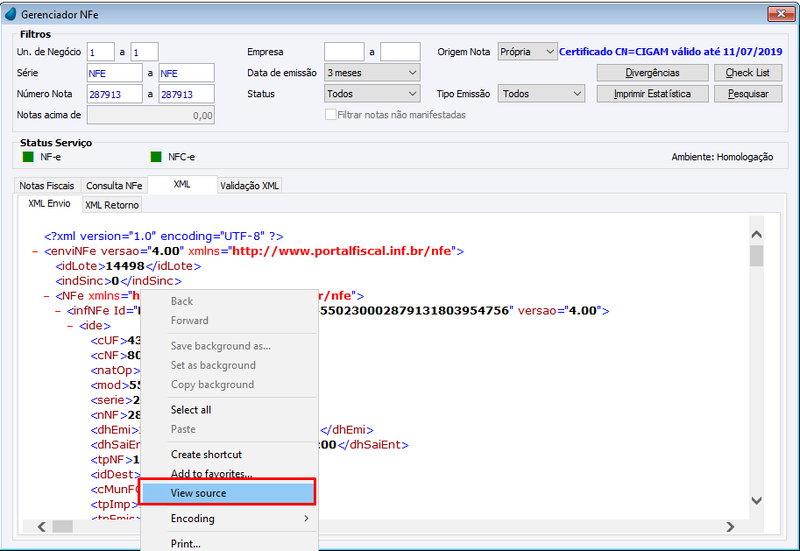This screenshot has width=800, height=551.
Task: Click the Check List button
Action: [748, 72]
